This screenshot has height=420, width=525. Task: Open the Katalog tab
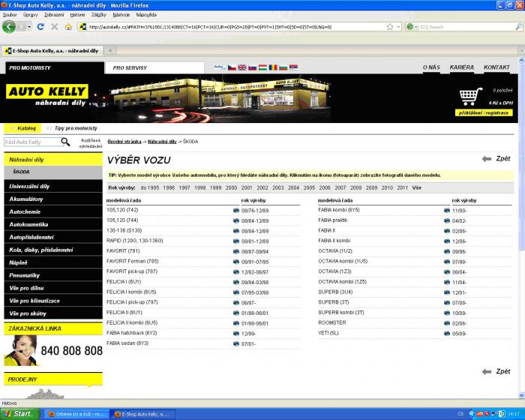pyautogui.click(x=26, y=128)
